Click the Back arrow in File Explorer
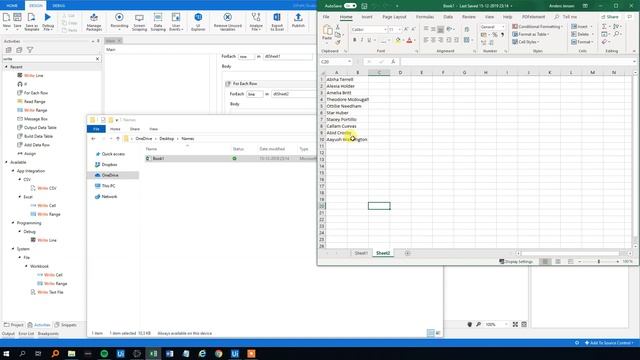640x360 pixels. click(x=93, y=139)
